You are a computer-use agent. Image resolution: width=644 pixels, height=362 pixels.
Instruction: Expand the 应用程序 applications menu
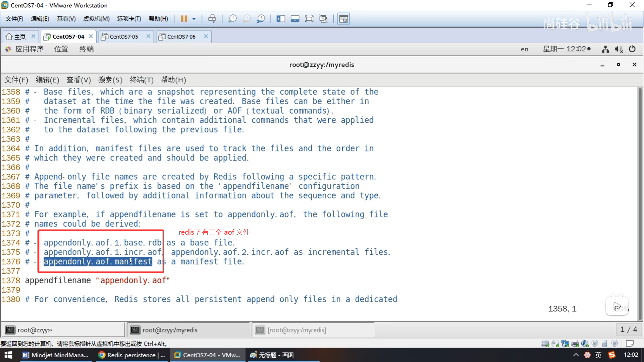pyautogui.click(x=29, y=49)
